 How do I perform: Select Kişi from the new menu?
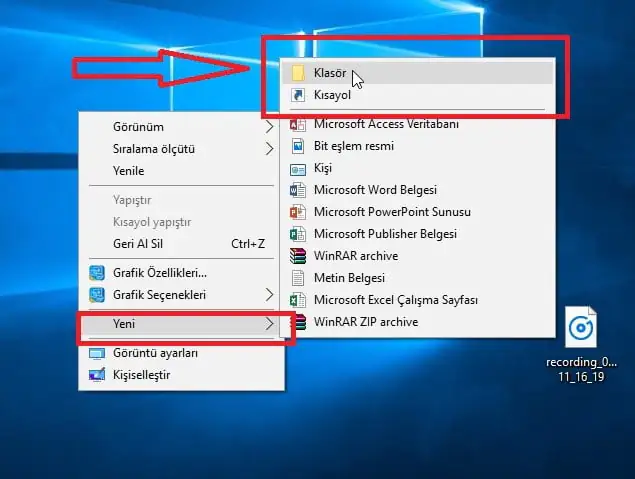pos(418,168)
